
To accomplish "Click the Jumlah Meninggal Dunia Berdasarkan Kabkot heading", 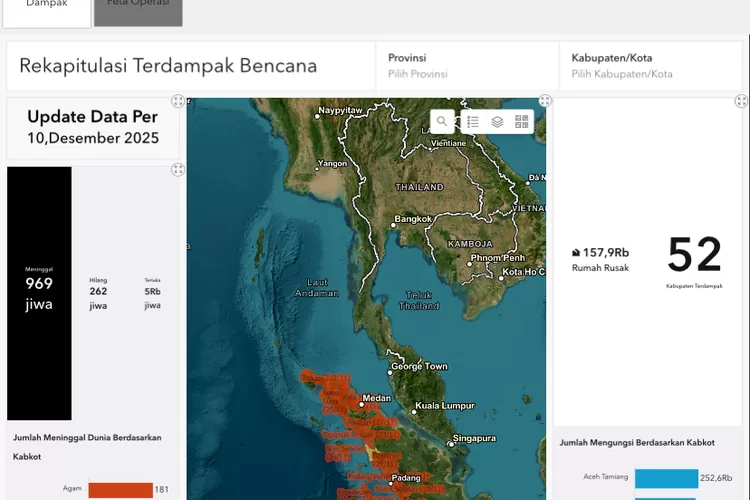I will pyautogui.click(x=87, y=447).
